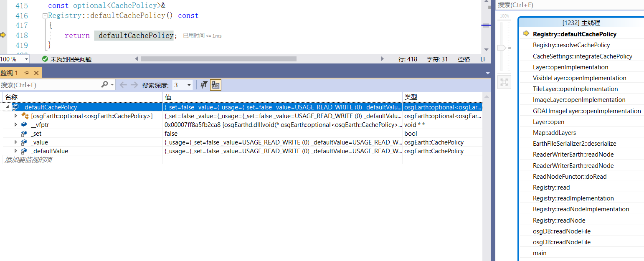644x261 pixels.
Task: Expand the _defaultValue row
Action: (16, 151)
